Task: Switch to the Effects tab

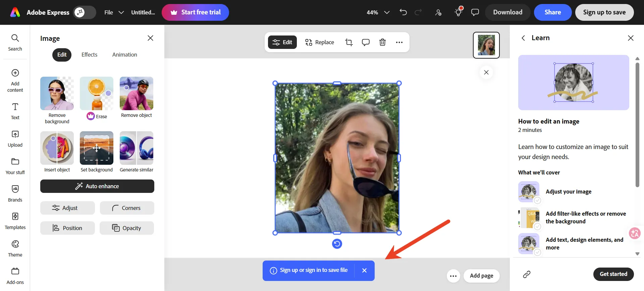Action: coord(89,55)
